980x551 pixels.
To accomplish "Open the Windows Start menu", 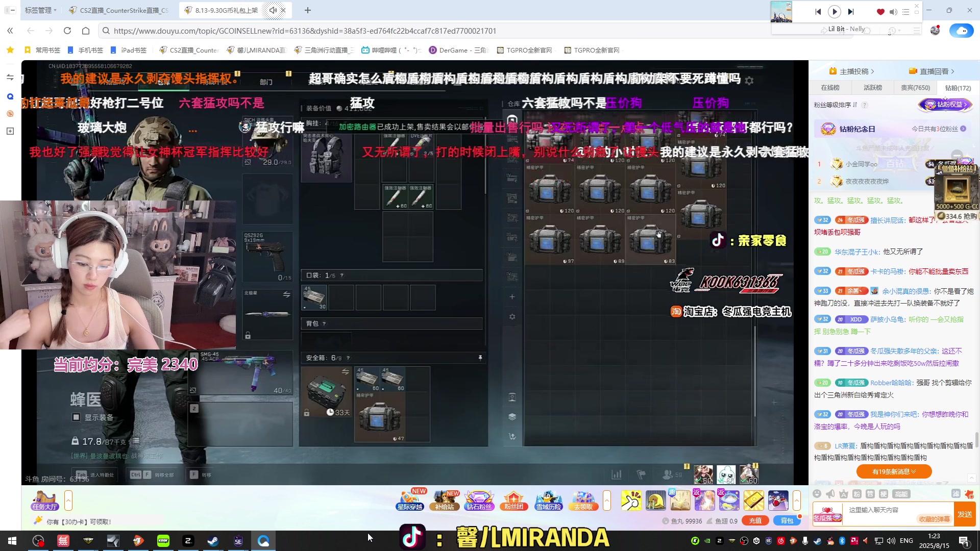I will [12, 541].
